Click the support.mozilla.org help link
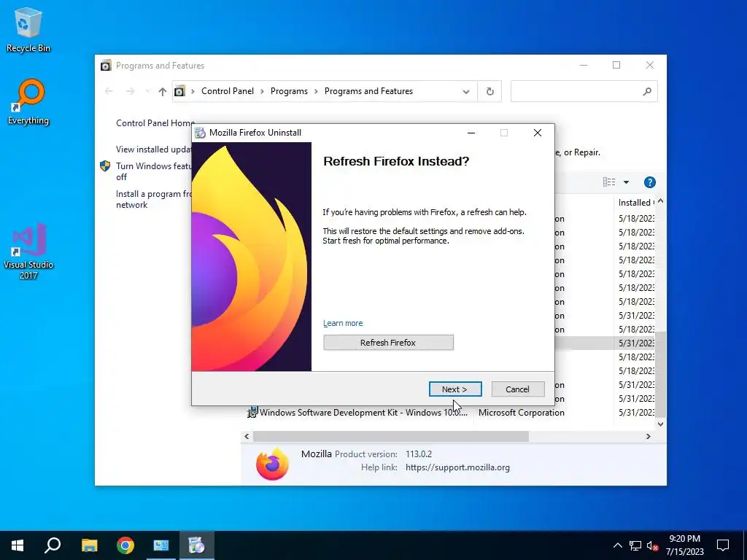The width and height of the screenshot is (747, 560). 457,467
